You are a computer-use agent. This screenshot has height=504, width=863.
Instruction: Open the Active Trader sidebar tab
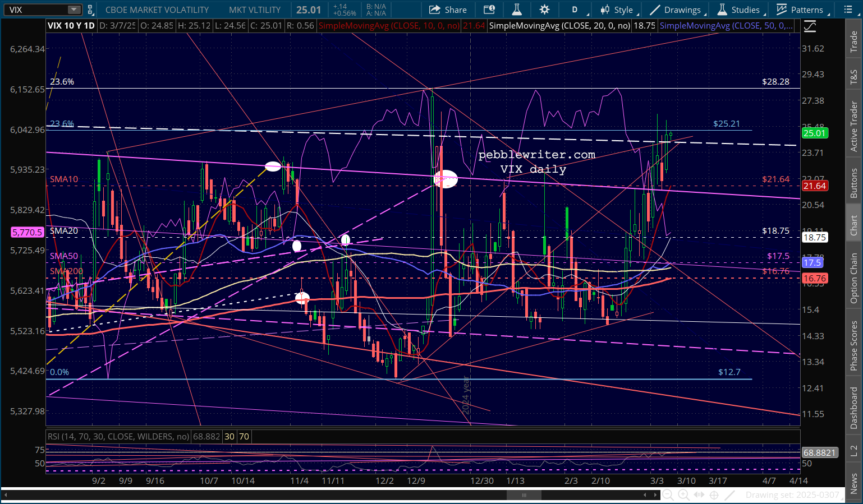pos(854,126)
